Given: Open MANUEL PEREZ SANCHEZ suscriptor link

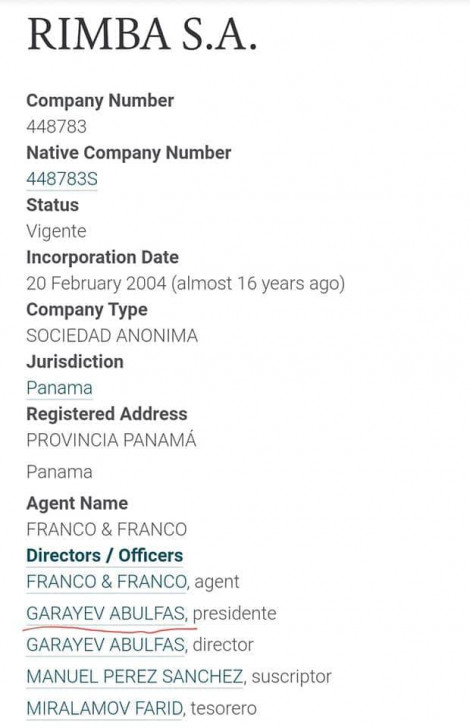Looking at the screenshot, I should point(135,676).
